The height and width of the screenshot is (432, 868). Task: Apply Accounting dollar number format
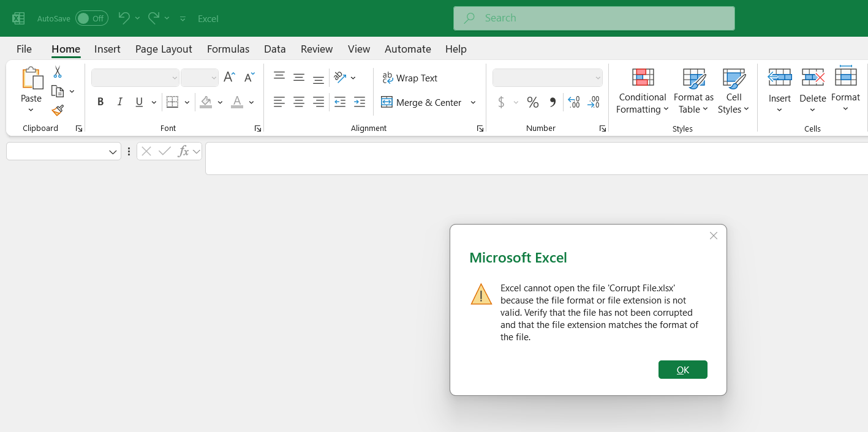click(x=502, y=102)
